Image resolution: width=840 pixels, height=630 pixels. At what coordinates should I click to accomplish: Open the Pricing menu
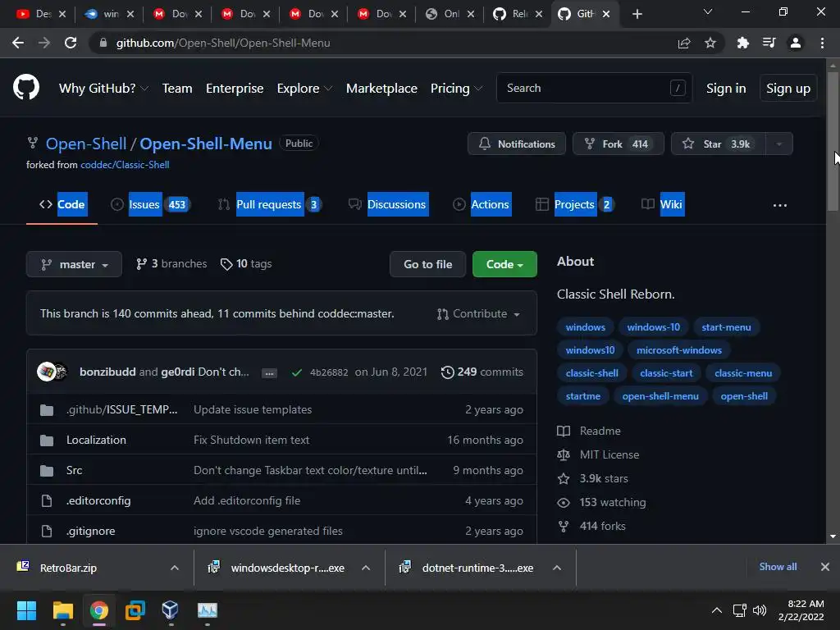point(456,89)
